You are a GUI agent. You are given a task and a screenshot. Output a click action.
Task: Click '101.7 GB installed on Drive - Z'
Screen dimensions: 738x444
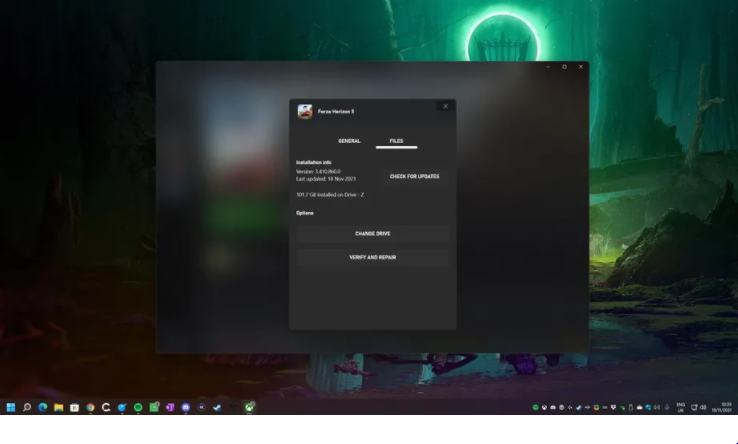click(330, 194)
